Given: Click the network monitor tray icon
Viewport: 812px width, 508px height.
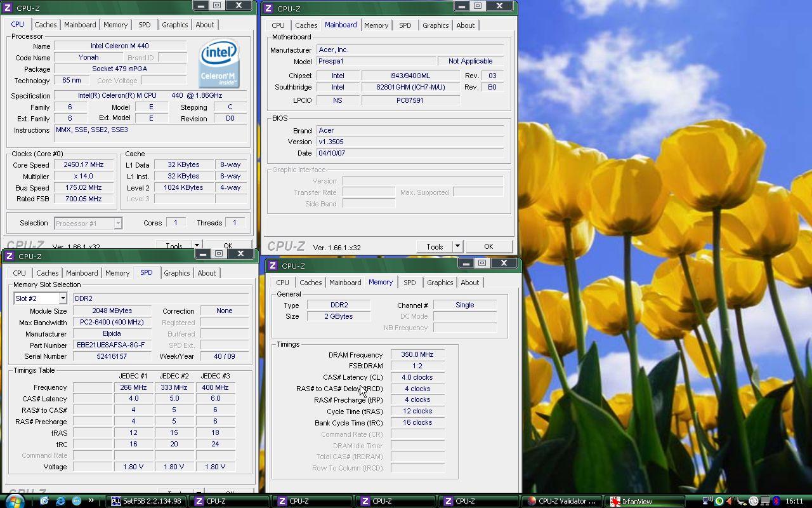Looking at the screenshot, I should 707,501.
